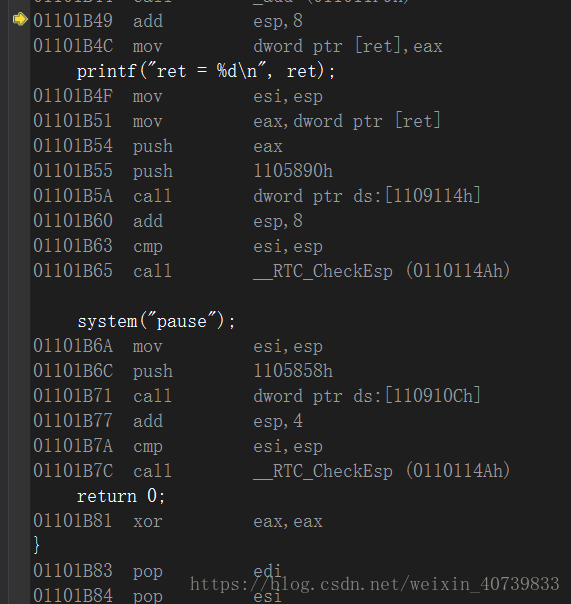
Task: Click __RTC_CheckEsp operand at 01101B65
Action: pyautogui.click(x=381, y=271)
